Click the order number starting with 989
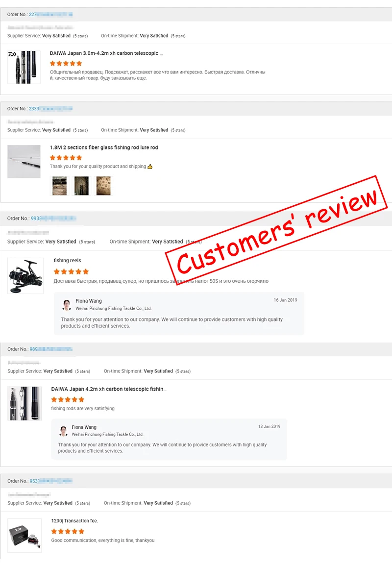This screenshot has width=392, height=588. [x=51, y=349]
